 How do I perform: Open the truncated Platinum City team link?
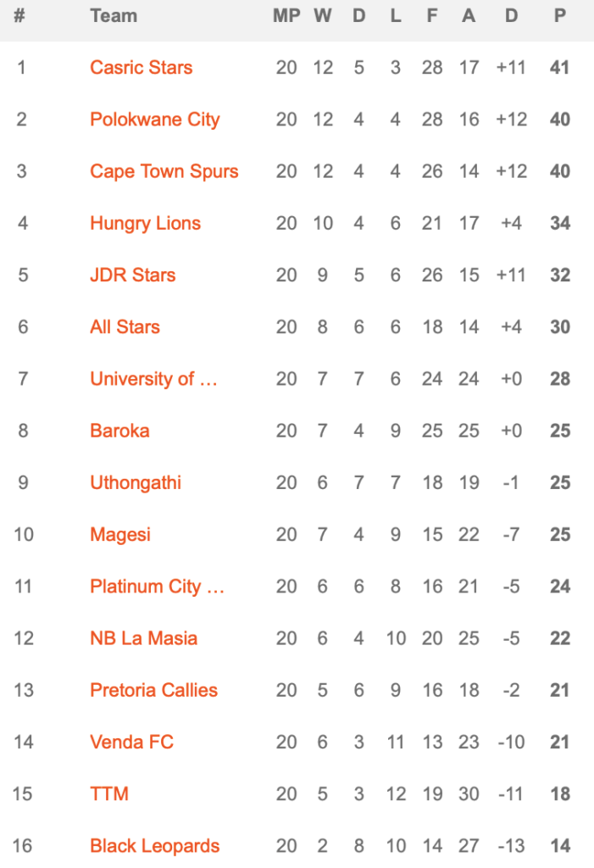point(157,587)
